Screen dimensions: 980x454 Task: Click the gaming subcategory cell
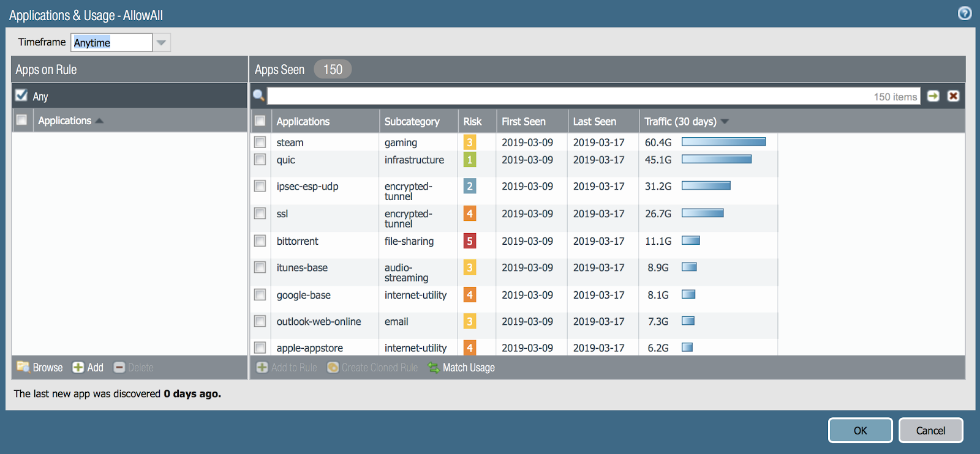coord(401,143)
